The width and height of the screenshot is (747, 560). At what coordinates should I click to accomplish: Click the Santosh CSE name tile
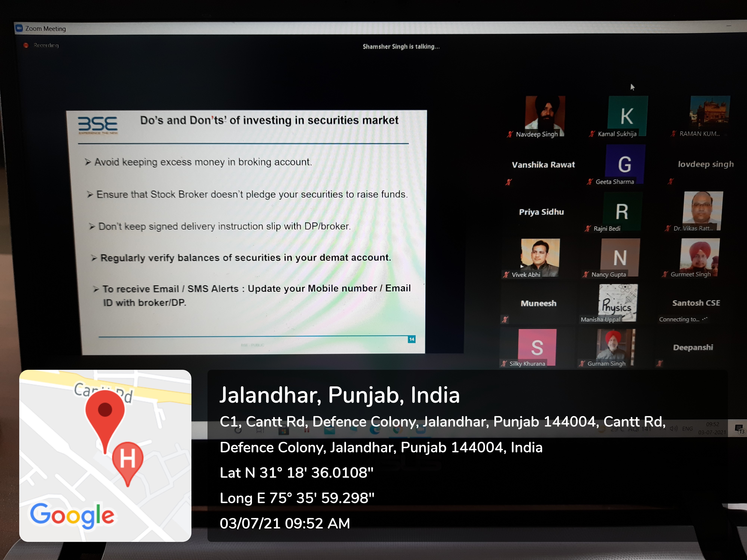coord(696,303)
